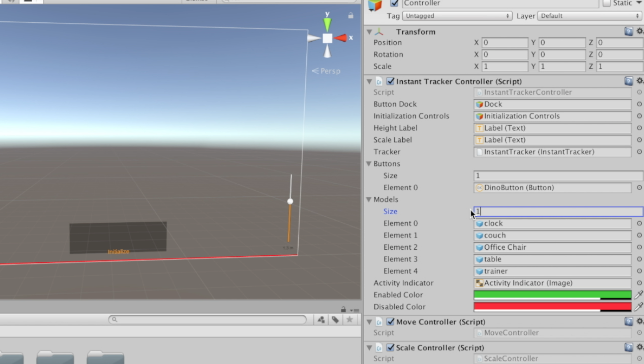Click the red X axis gizmo cone
The image size is (644, 364).
[x=341, y=38]
